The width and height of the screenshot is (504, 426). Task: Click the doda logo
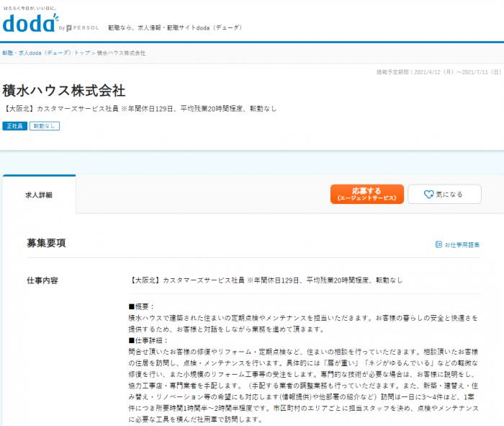click(x=30, y=23)
